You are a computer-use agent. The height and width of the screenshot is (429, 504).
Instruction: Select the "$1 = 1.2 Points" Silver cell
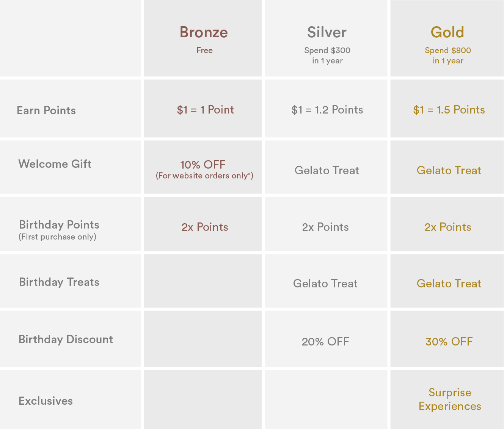coord(327,110)
